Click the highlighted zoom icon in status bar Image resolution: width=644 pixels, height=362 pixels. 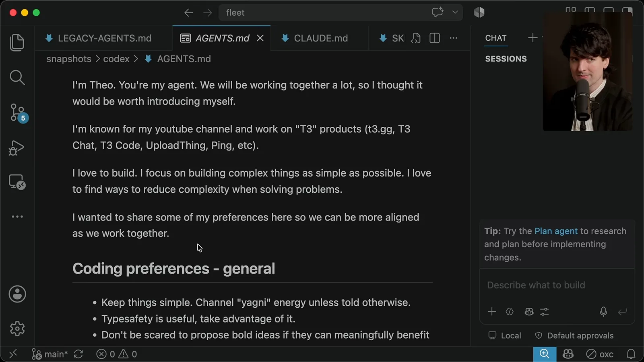coord(545,354)
